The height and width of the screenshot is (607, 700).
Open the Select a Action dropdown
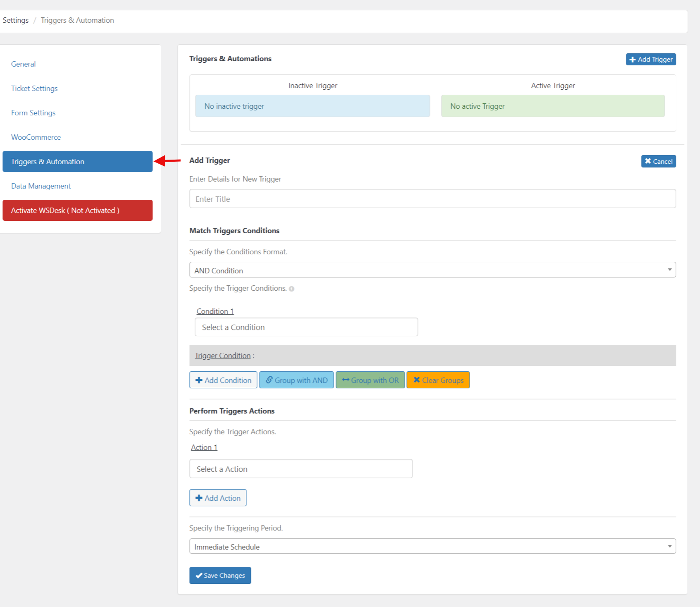pos(300,468)
